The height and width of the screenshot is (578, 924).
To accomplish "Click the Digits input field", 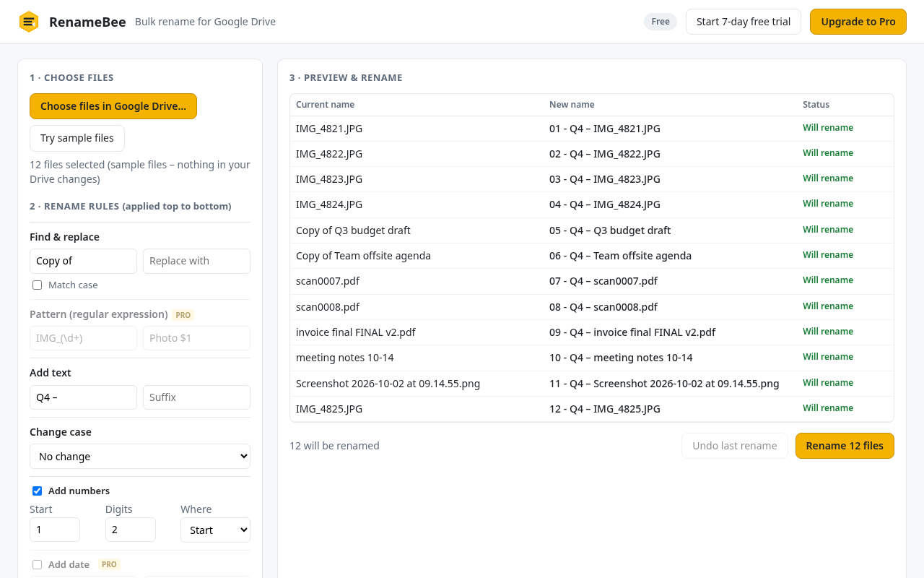I will pos(131,530).
